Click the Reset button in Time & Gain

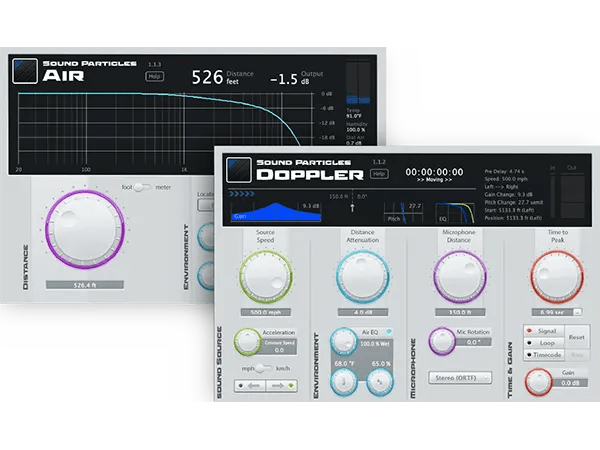tap(577, 337)
